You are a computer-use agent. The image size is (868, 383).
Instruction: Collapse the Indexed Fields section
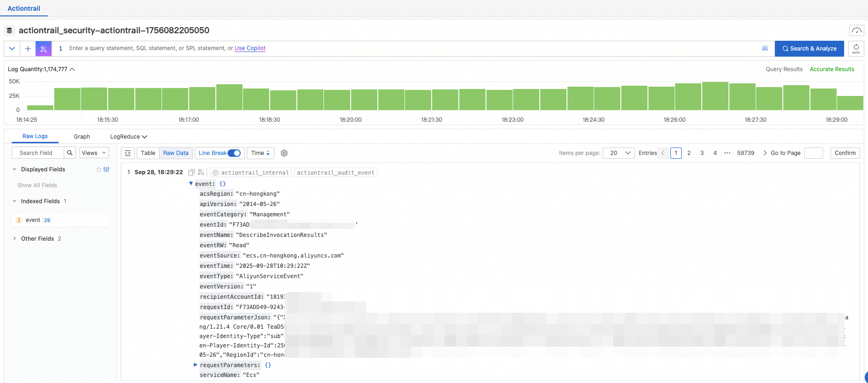coord(15,201)
